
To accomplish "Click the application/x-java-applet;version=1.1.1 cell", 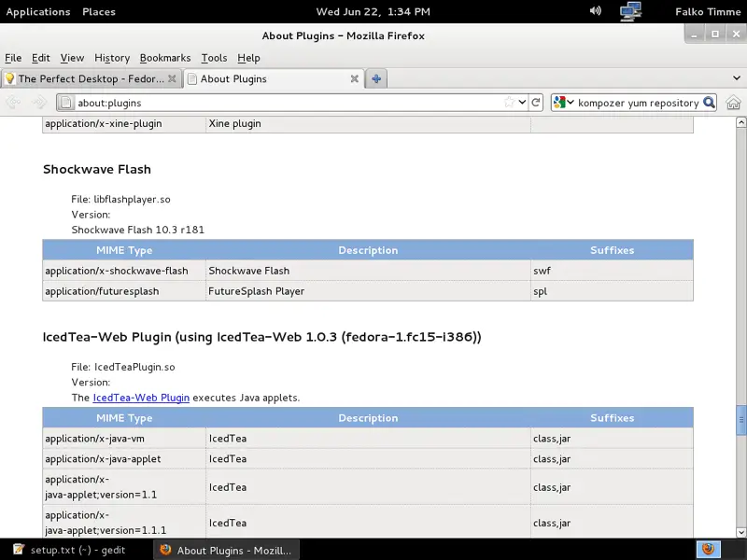I will pos(124,523).
